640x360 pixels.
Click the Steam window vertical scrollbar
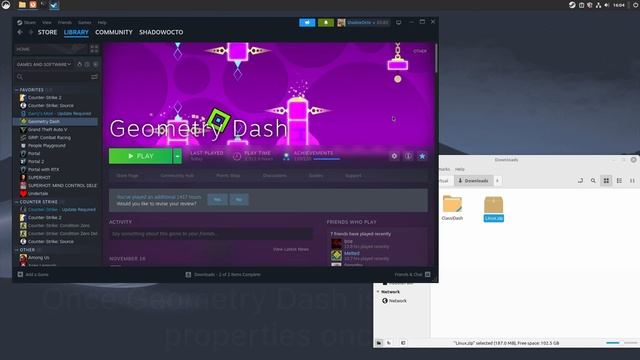pos(436,58)
